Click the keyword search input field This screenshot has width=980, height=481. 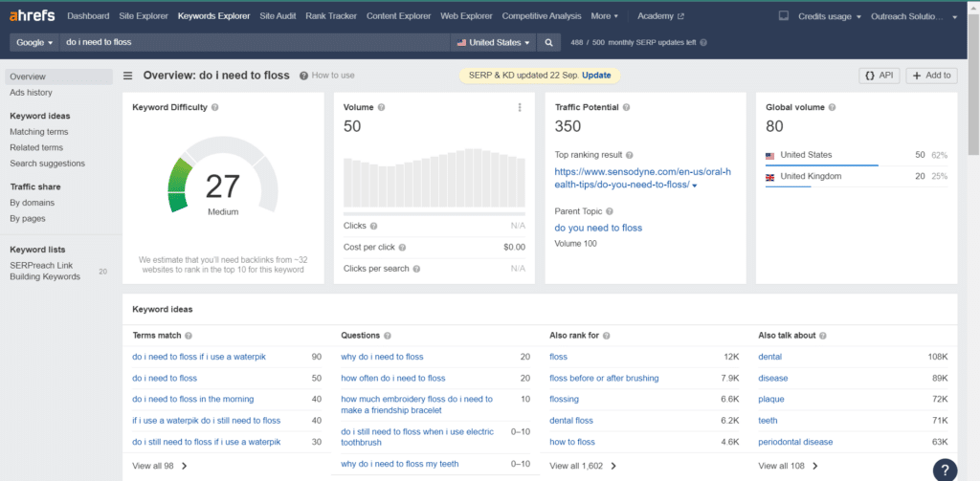(255, 42)
